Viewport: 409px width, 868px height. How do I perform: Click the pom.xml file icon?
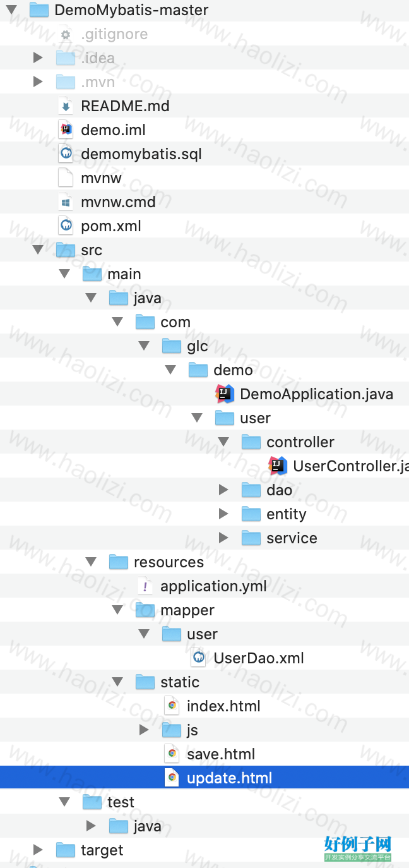point(66,226)
